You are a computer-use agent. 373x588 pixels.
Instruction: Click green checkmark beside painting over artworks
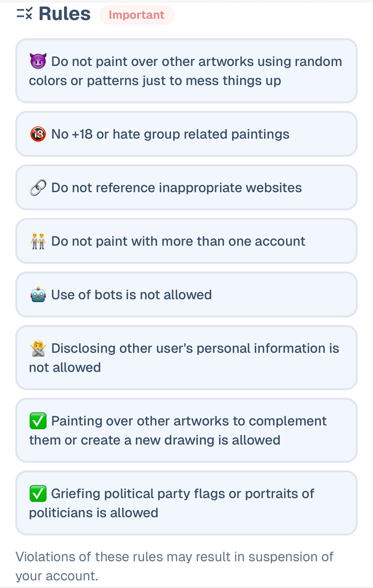click(38, 421)
